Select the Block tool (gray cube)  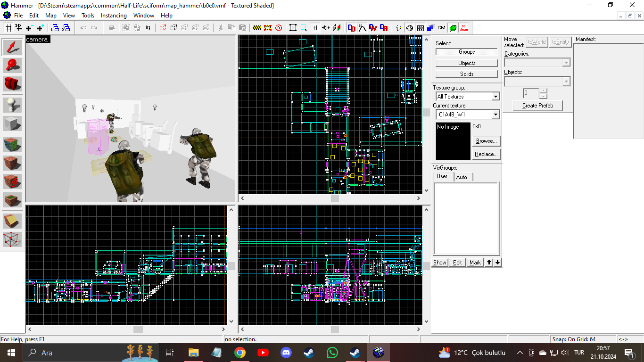pos(13,123)
